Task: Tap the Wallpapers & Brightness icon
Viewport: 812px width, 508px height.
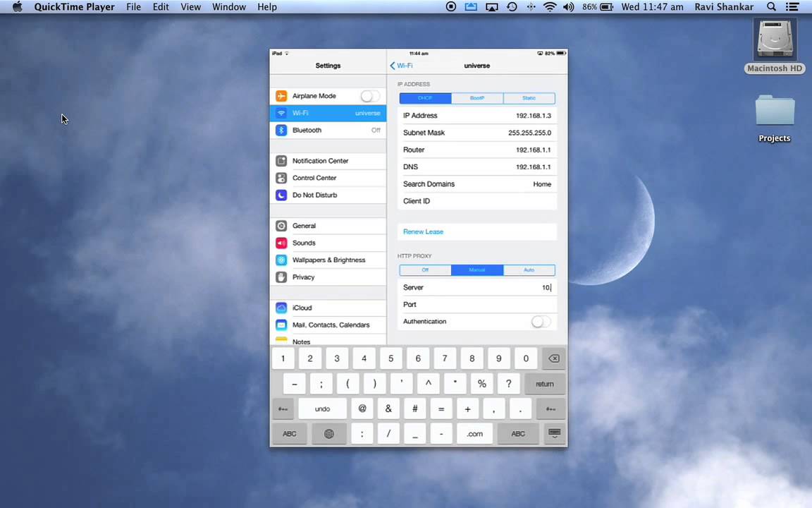Action: coord(281,260)
